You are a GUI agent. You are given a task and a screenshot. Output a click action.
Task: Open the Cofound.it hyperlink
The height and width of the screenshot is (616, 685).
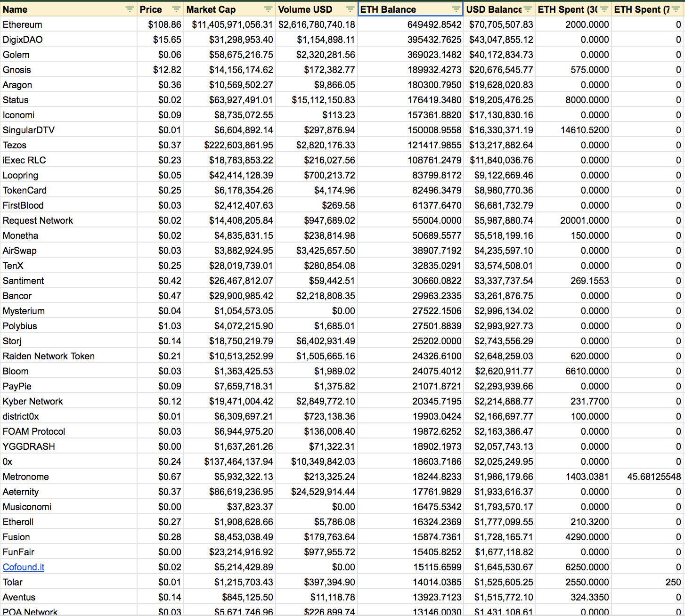tap(24, 567)
